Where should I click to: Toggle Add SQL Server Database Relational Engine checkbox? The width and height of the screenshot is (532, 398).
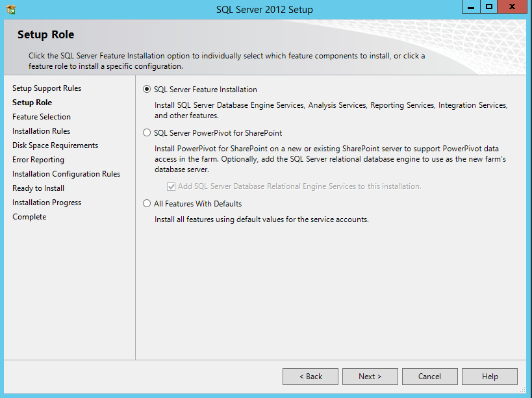(171, 186)
